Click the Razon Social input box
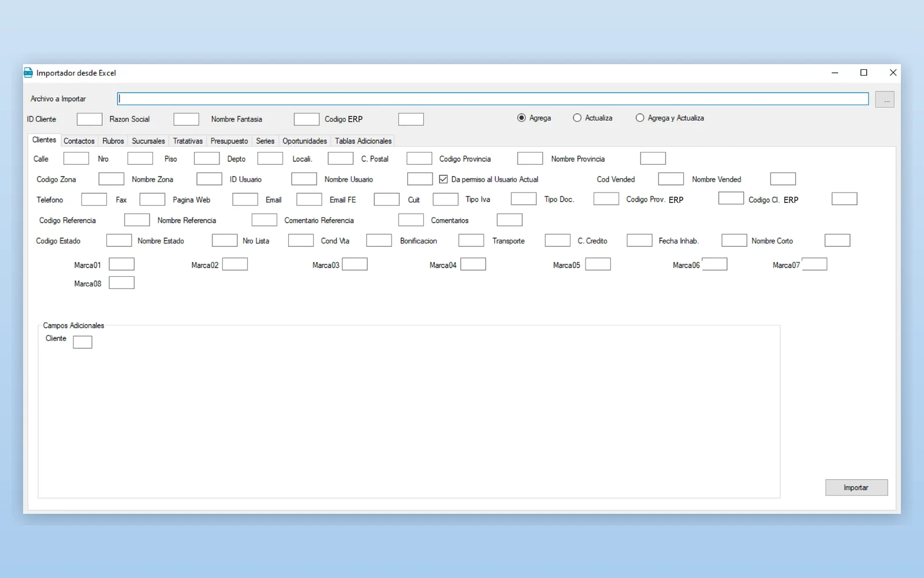This screenshot has height=578, width=924. click(x=186, y=119)
